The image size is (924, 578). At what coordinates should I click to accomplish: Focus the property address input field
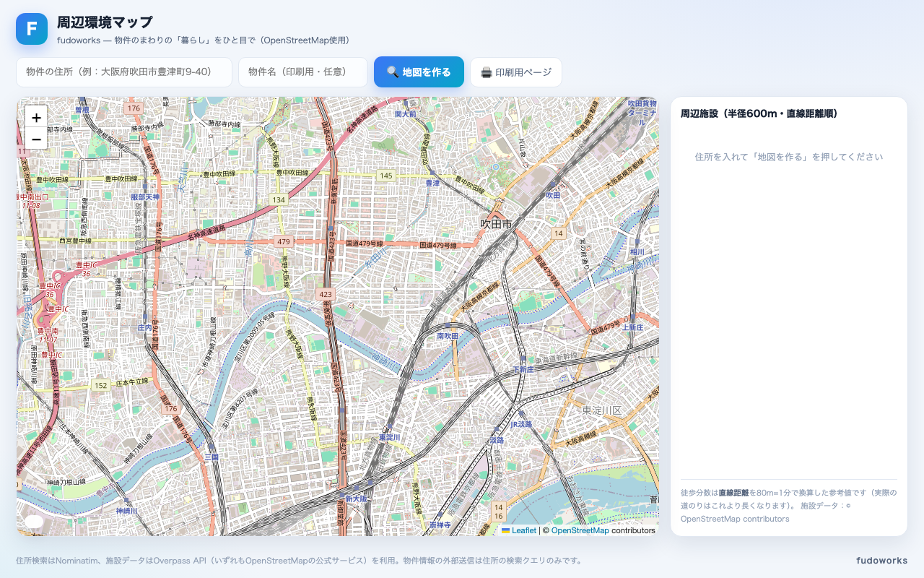click(124, 72)
